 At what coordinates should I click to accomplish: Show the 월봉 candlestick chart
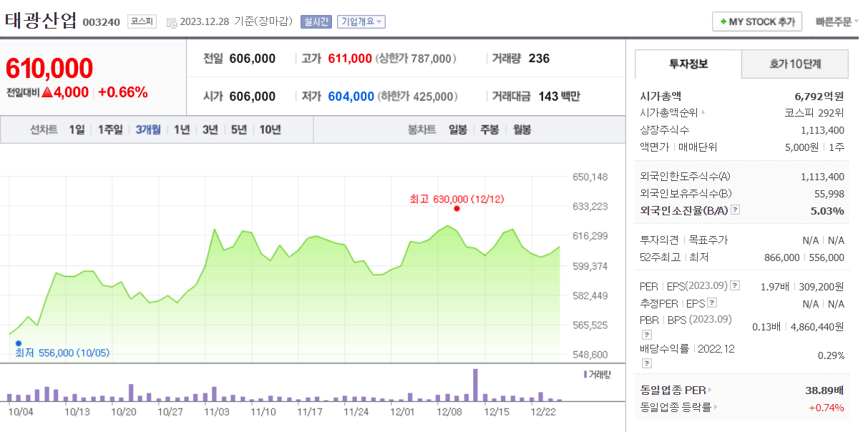pos(522,129)
